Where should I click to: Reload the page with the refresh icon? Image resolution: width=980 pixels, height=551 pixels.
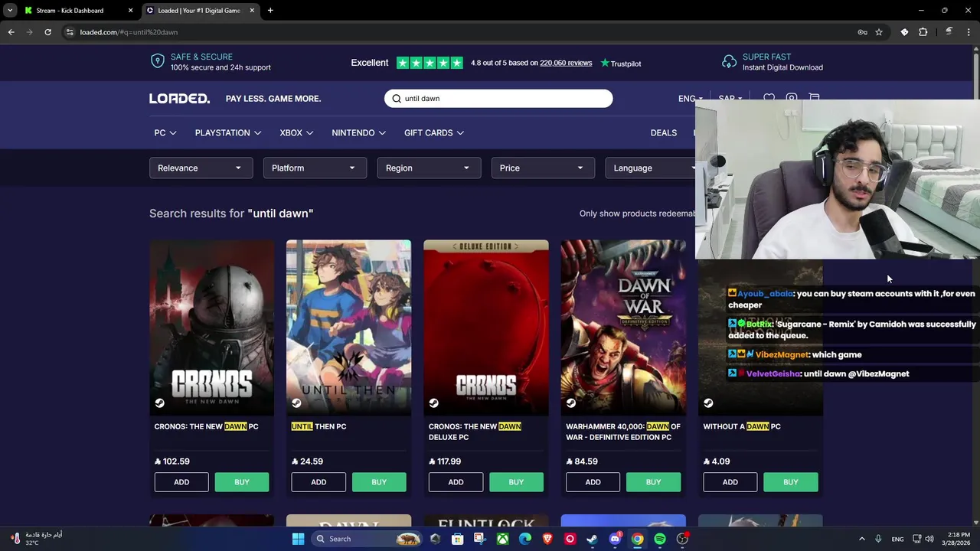point(47,32)
